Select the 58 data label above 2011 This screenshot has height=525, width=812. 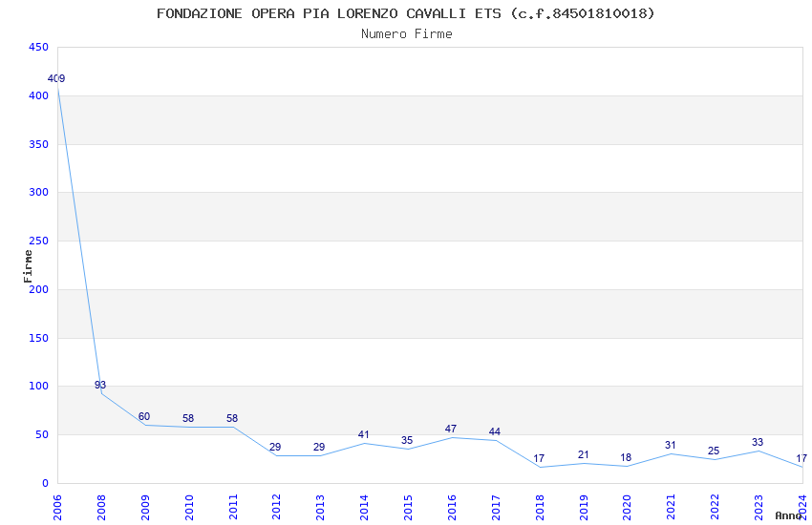[232, 418]
